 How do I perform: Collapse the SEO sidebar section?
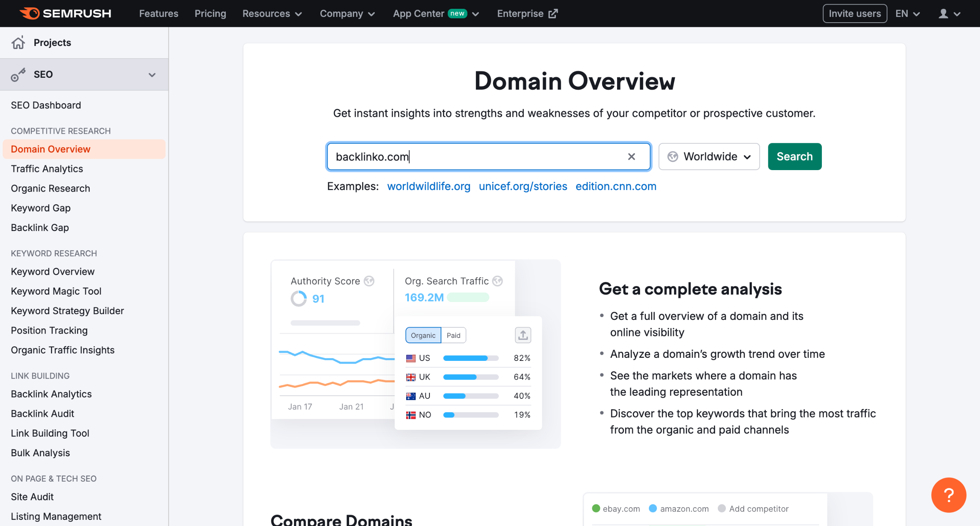(152, 74)
